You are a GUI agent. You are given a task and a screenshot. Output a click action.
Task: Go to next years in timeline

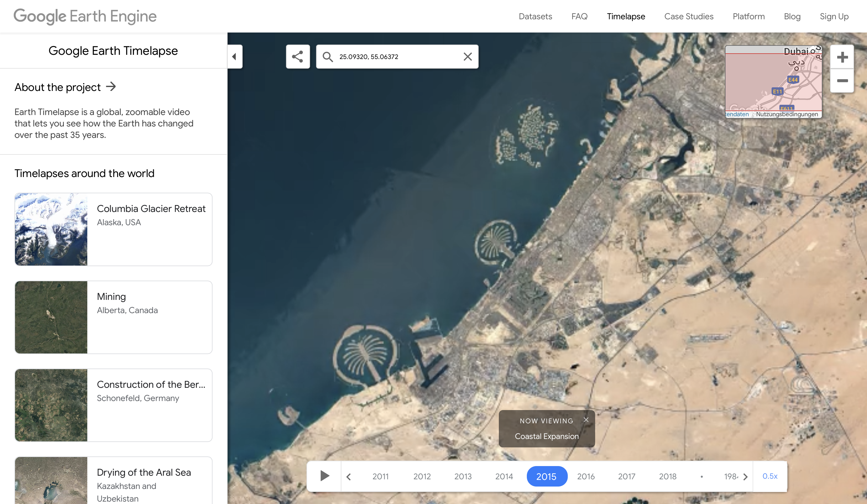point(745,477)
